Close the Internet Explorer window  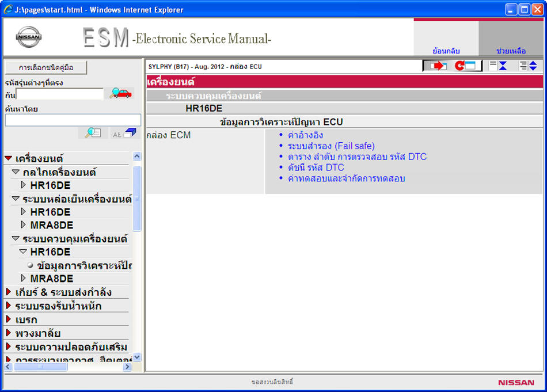[x=537, y=9]
